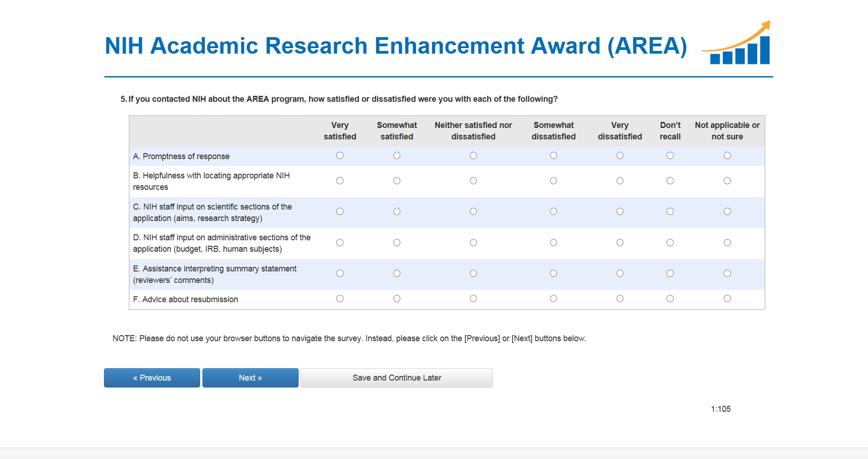This screenshot has height=459, width=868.
Task: Select Very dissatisfied for administrative sections input
Action: click(620, 243)
